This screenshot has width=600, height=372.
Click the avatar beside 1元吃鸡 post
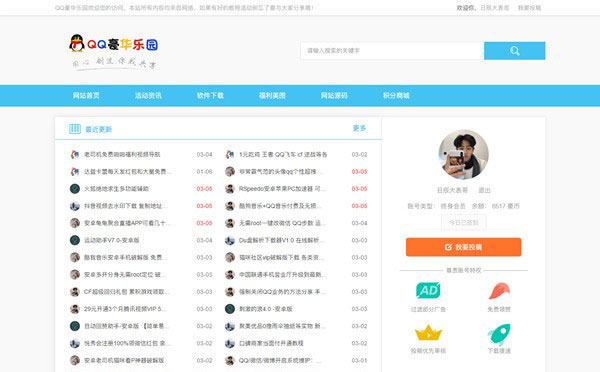(x=230, y=154)
